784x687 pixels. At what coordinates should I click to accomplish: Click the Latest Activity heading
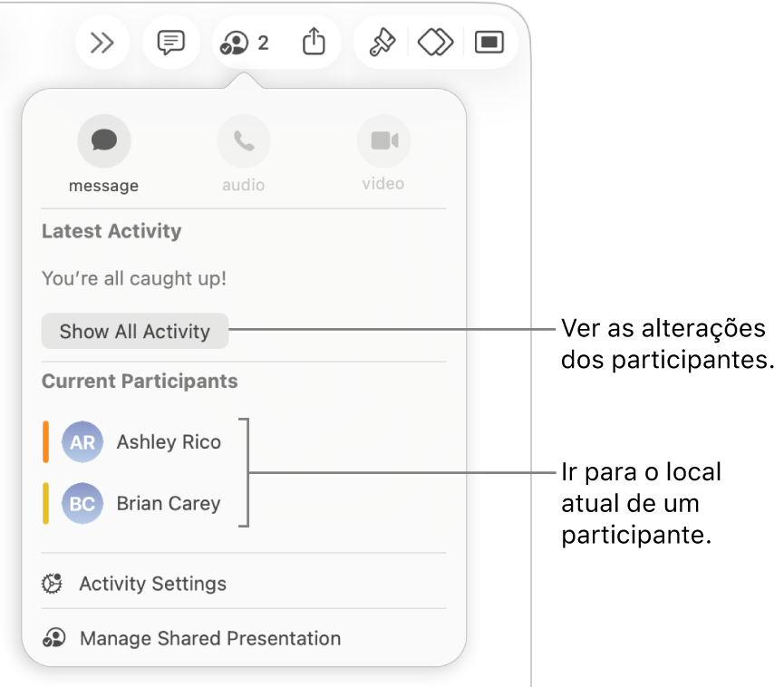111,231
